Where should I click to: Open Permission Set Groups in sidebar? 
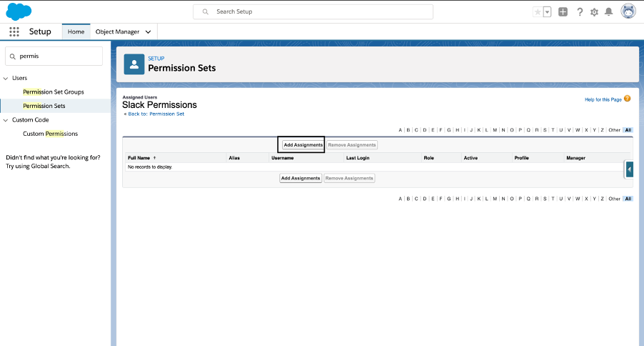click(54, 92)
